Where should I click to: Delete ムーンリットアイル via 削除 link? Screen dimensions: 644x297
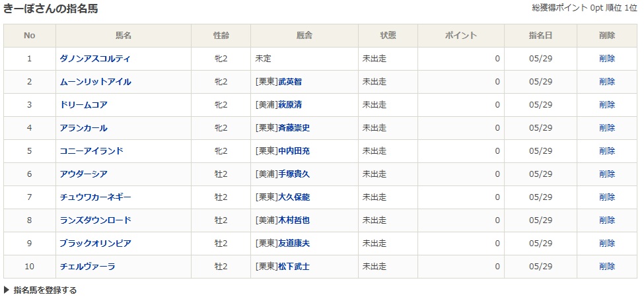click(x=607, y=82)
